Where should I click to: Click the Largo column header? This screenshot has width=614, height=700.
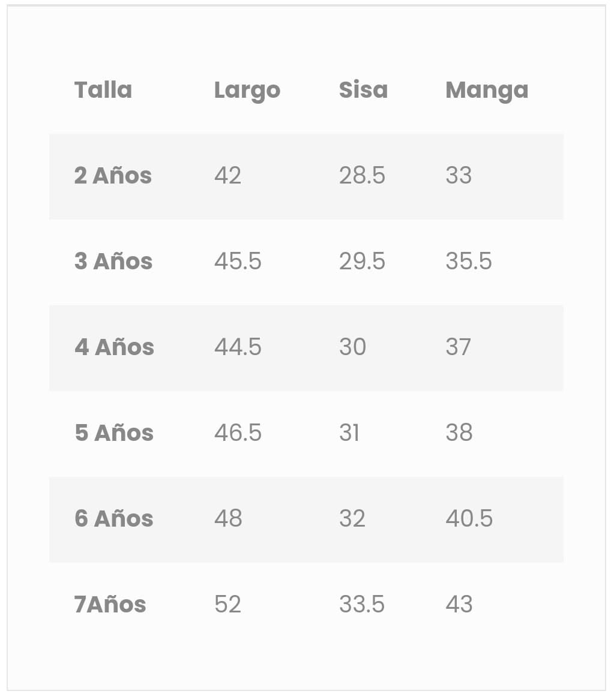click(247, 90)
